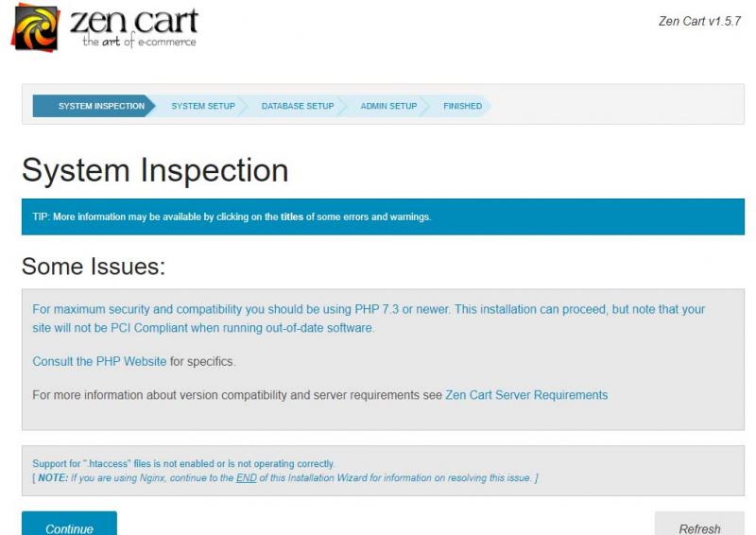Jump to the Admin Setup step
This screenshot has width=756, height=535.
(388, 106)
